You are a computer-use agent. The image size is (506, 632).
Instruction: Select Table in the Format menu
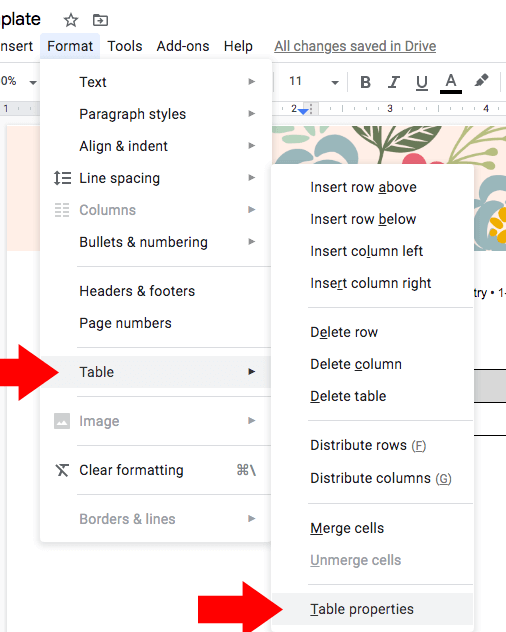coord(156,372)
